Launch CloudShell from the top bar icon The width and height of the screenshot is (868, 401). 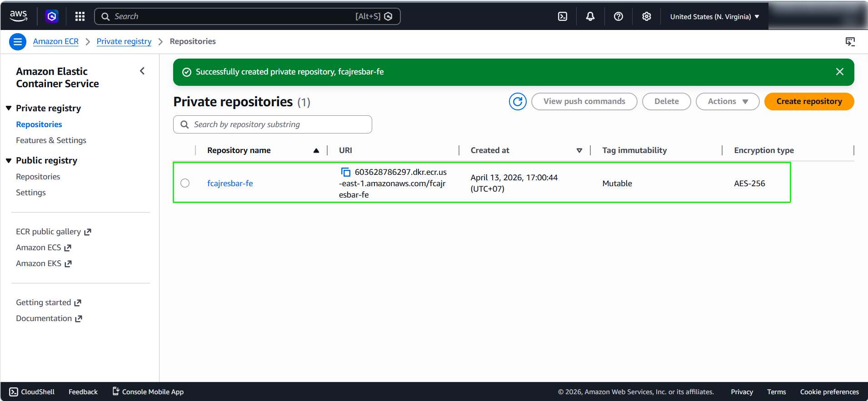[x=563, y=16]
